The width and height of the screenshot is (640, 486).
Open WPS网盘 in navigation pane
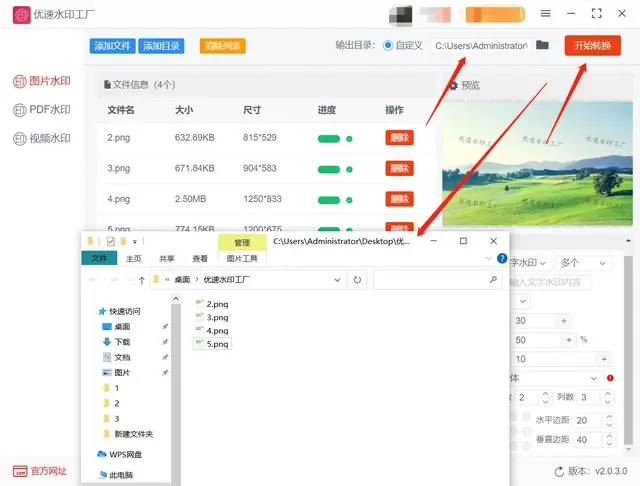[126, 454]
